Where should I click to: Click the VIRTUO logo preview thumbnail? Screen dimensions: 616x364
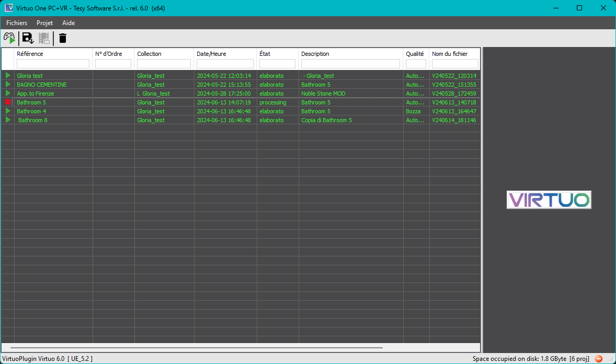pyautogui.click(x=549, y=200)
